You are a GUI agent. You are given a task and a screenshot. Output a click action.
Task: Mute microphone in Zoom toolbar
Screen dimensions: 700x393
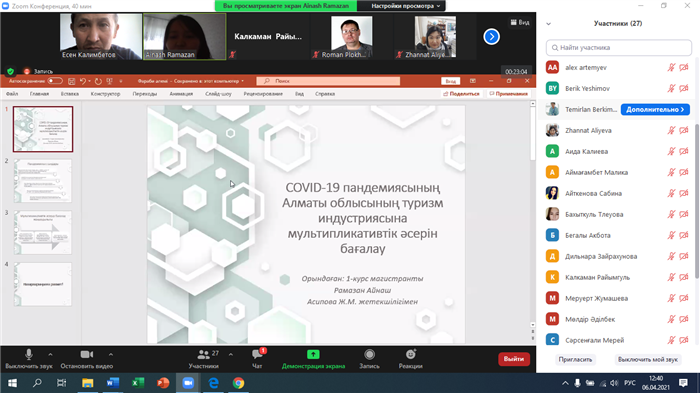tap(29, 355)
